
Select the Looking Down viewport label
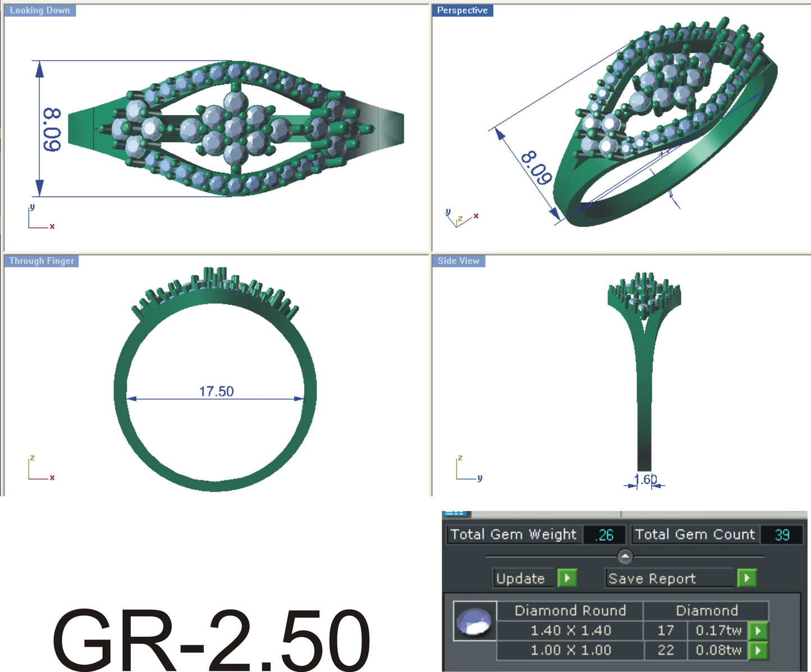[x=39, y=10]
